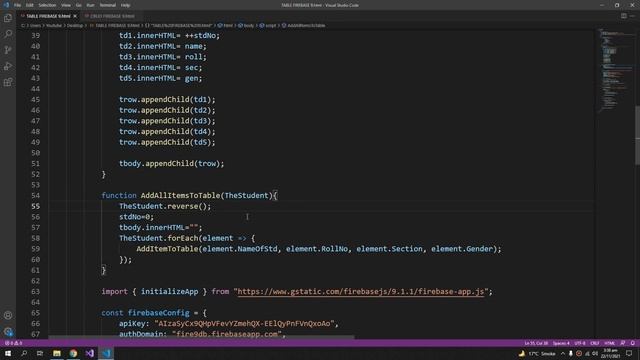640x360 pixels.
Task: Open the View menu
Action: coord(66,5)
